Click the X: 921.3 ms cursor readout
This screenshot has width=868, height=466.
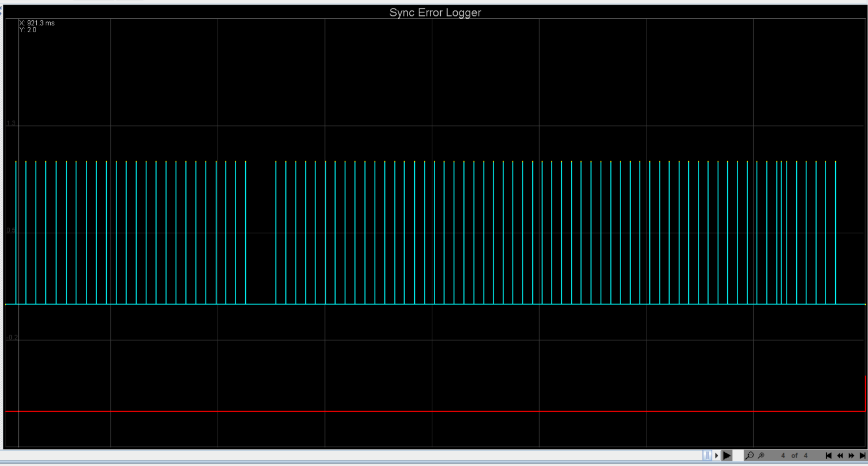click(x=37, y=23)
